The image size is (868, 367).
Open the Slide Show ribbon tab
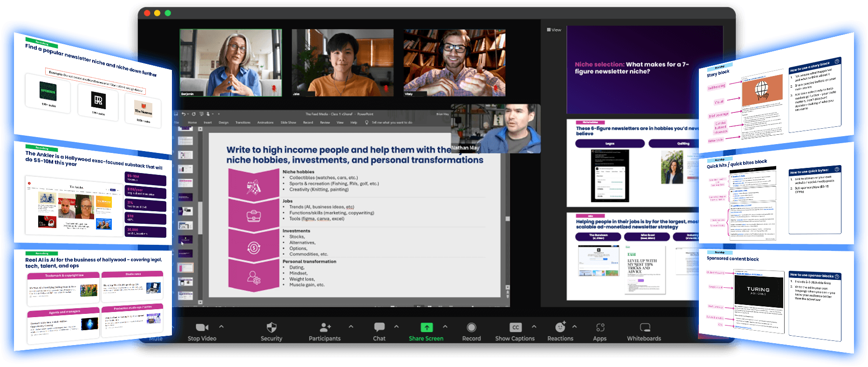point(288,123)
